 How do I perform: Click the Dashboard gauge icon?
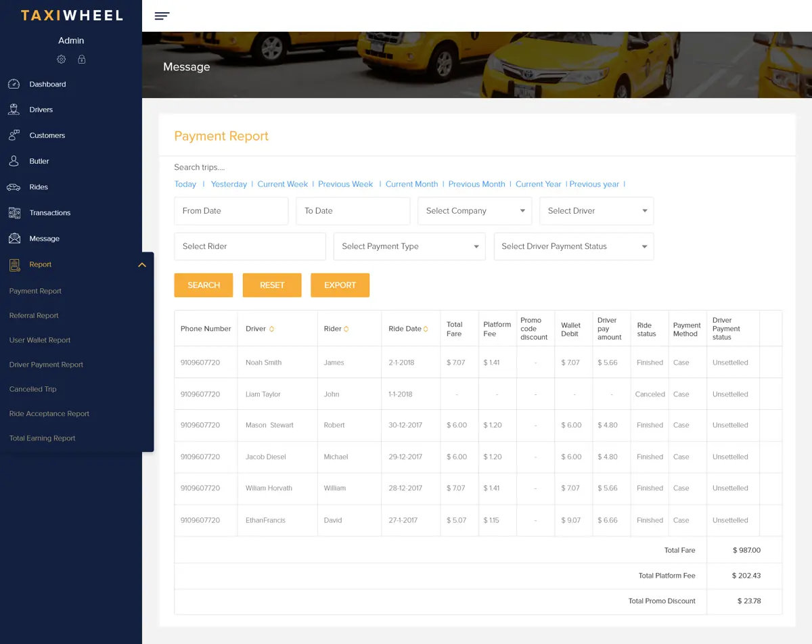[x=14, y=84]
